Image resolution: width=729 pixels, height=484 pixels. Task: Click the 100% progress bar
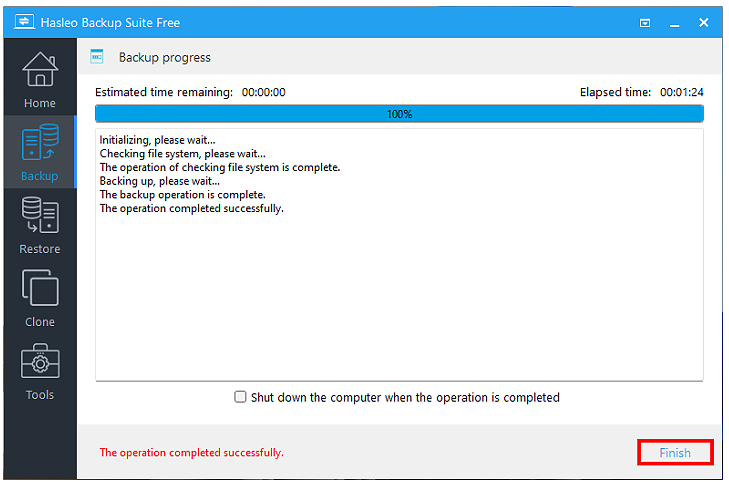399,114
